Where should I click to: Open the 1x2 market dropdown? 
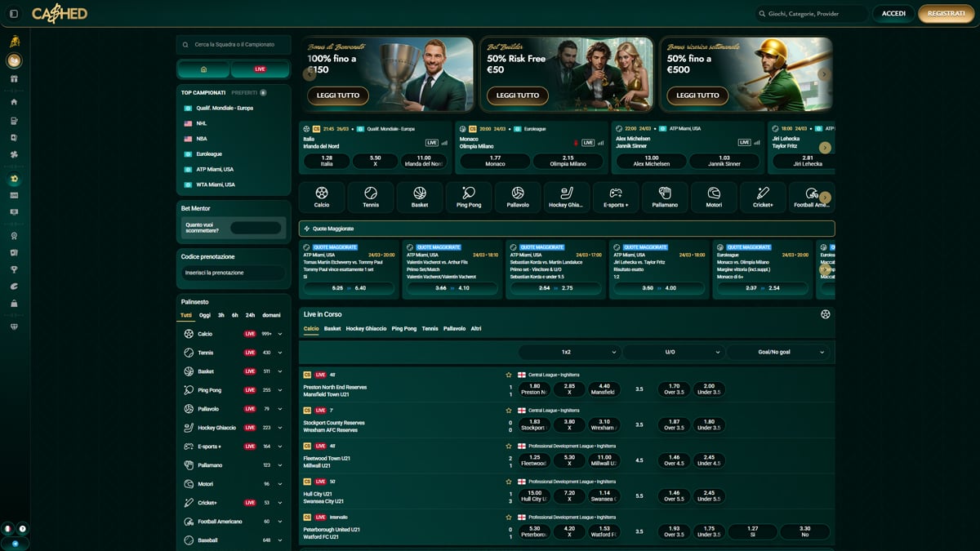(569, 352)
